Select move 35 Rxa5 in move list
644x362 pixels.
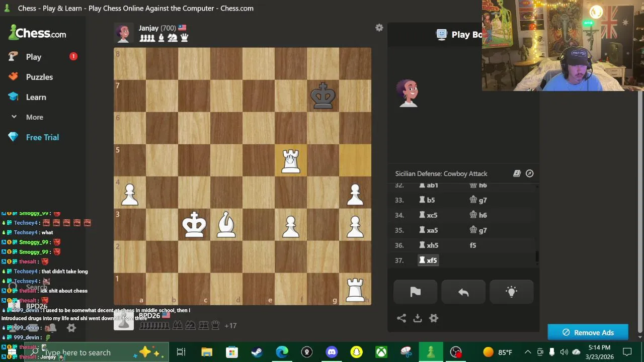pos(429,230)
